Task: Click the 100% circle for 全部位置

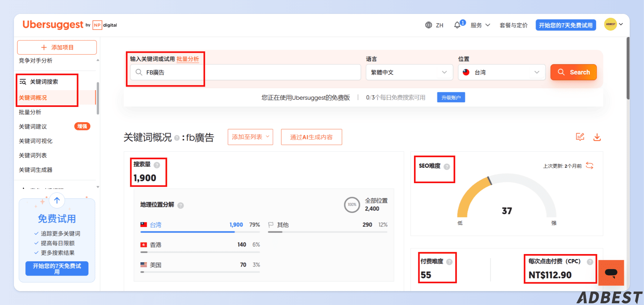Action: (352, 205)
